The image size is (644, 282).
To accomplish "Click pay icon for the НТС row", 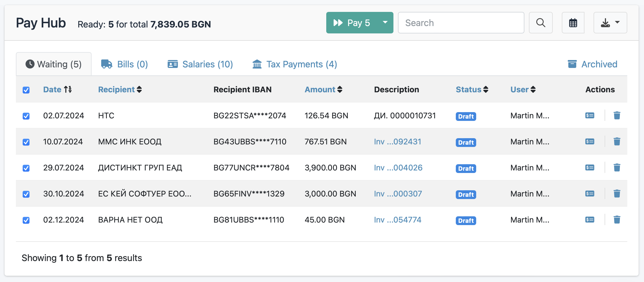I will [x=590, y=116].
